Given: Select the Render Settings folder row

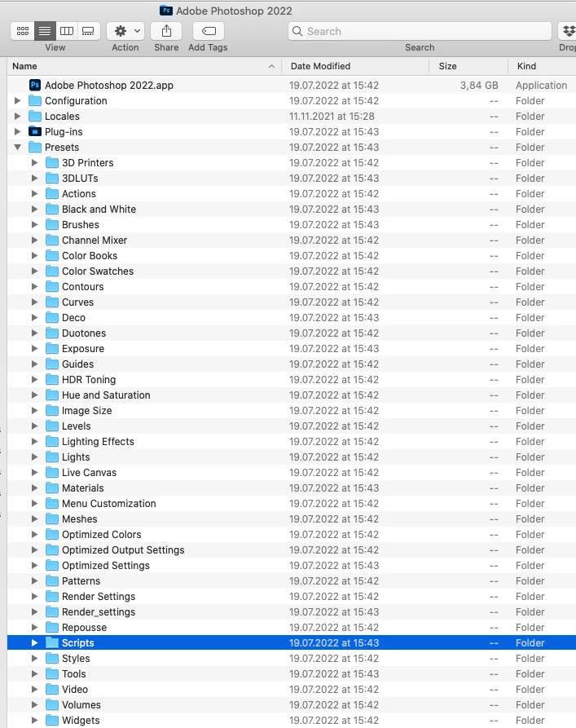Looking at the screenshot, I should point(292,597).
